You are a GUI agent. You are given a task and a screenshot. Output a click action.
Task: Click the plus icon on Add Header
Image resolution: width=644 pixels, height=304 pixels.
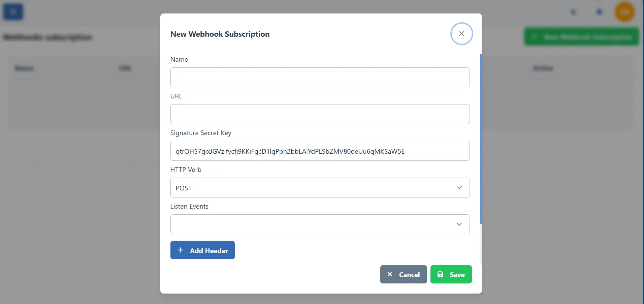(x=180, y=250)
